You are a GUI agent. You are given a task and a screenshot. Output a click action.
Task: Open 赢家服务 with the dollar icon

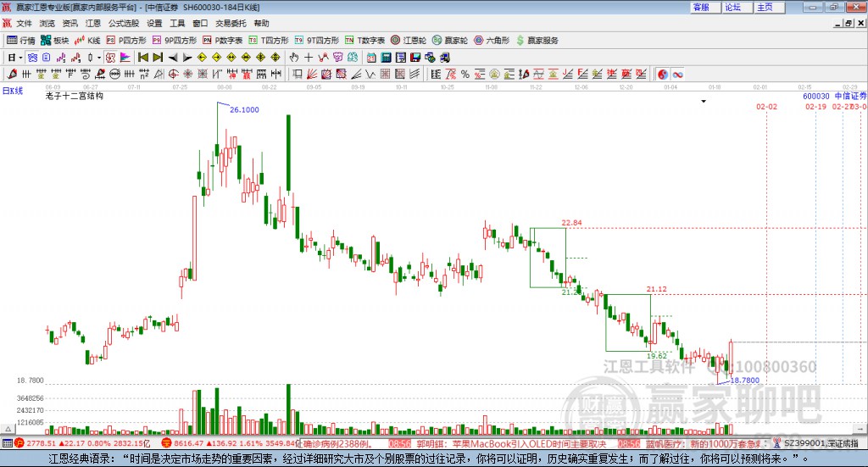(x=537, y=41)
